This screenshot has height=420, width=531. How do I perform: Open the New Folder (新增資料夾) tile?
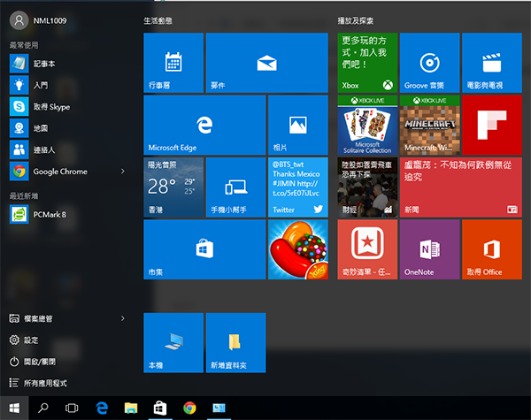235,343
